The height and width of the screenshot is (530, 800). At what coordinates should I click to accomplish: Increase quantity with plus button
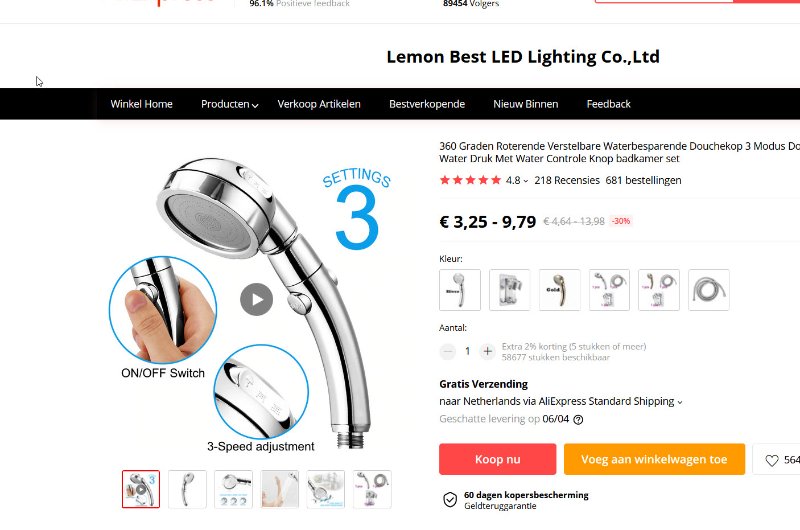487,351
